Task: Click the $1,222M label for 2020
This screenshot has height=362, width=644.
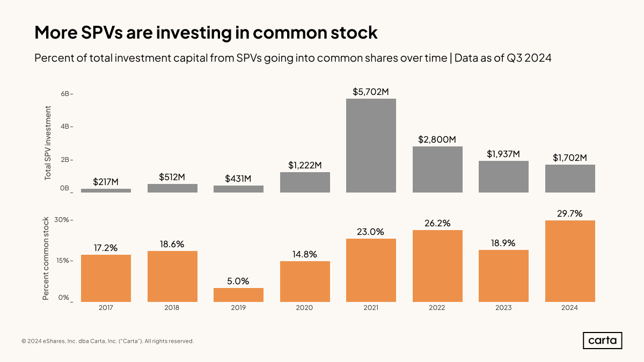Action: tap(305, 165)
